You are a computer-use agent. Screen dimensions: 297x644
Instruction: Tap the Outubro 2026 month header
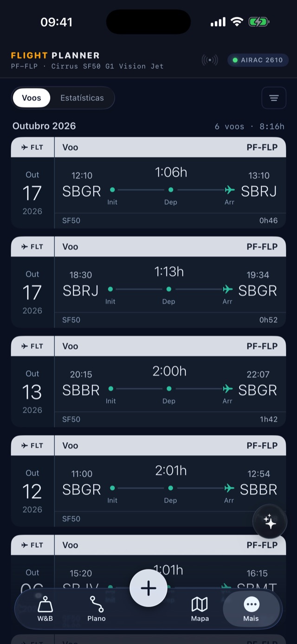click(44, 126)
